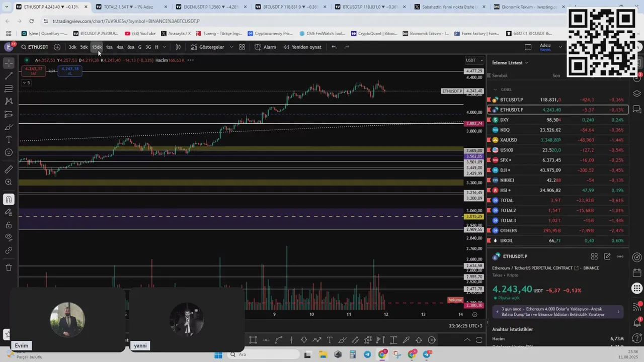644x362 pixels.
Task: Select the 3dk timeframe
Action: (x=72, y=47)
